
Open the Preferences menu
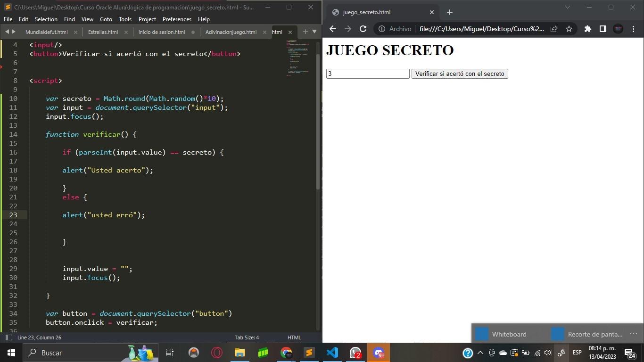[x=177, y=19]
